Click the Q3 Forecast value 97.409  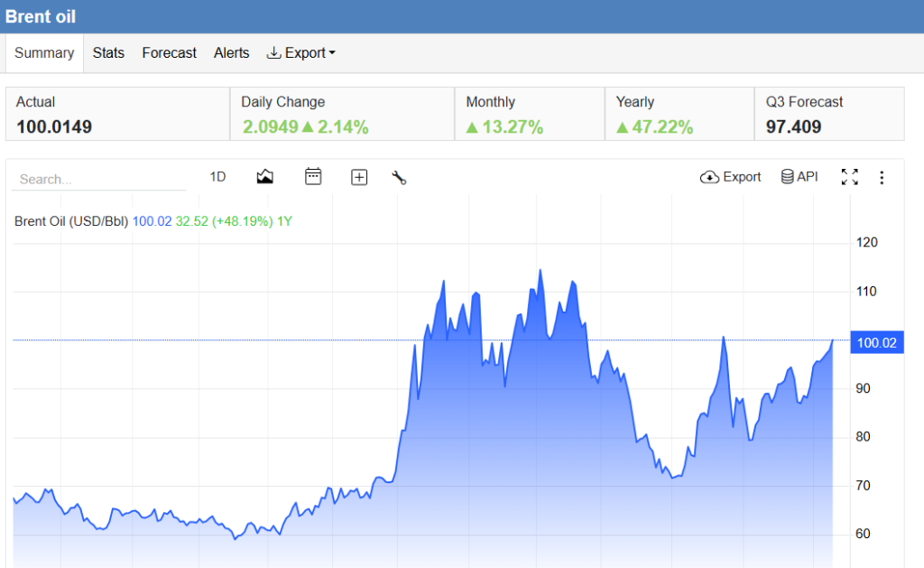pyautogui.click(x=793, y=126)
